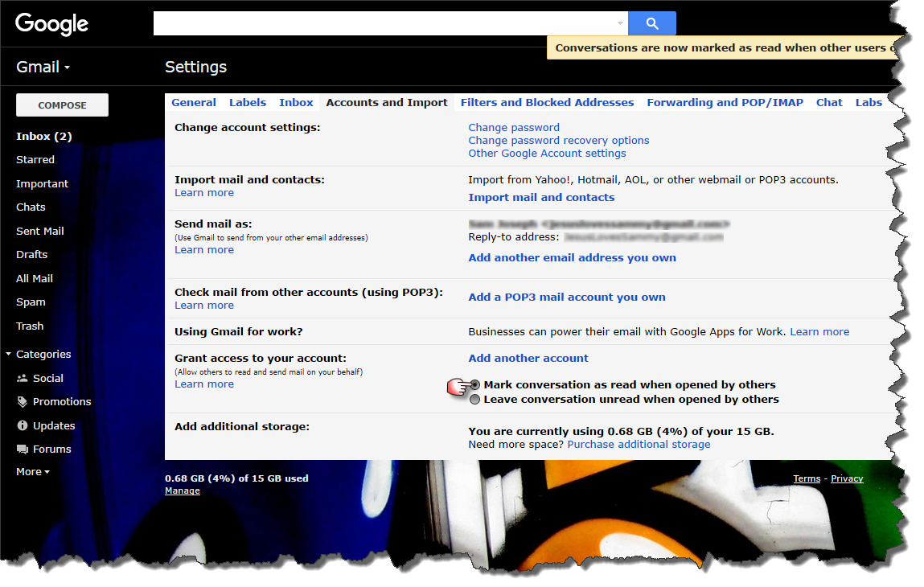This screenshot has width=924, height=587.
Task: Click the Social category people icon
Action: coord(23,379)
